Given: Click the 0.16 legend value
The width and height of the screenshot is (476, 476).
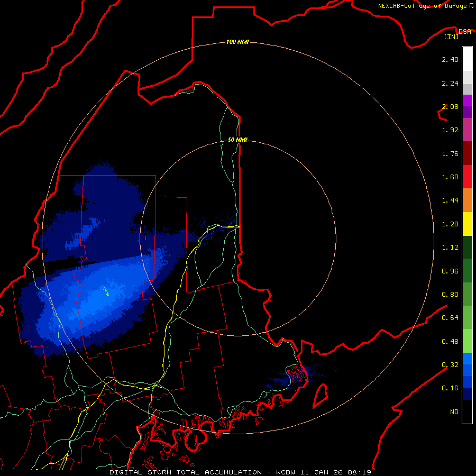Looking at the screenshot, I should (450, 388).
